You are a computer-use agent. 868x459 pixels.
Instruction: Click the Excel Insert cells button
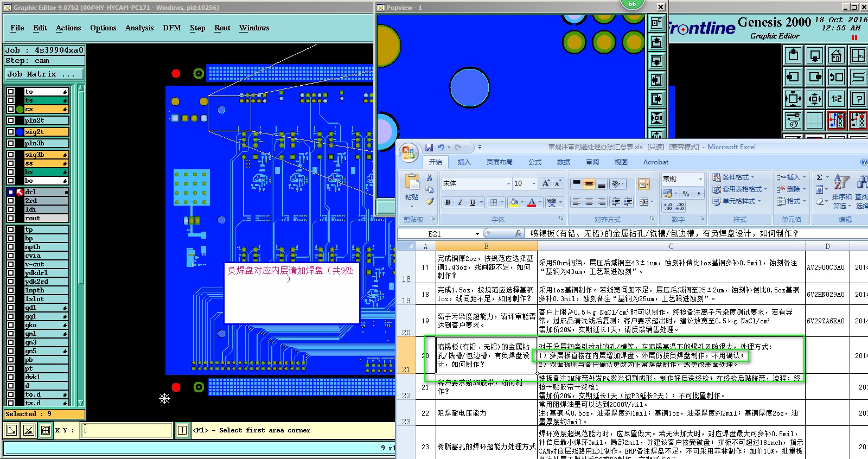point(790,177)
